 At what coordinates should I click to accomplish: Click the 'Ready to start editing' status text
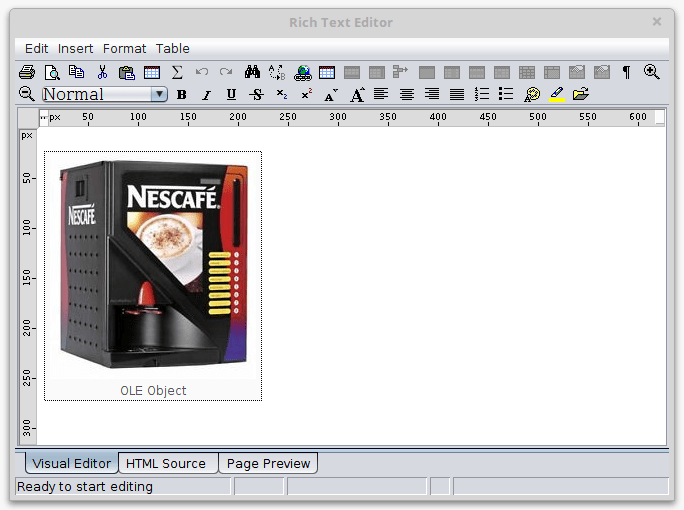pos(85,486)
